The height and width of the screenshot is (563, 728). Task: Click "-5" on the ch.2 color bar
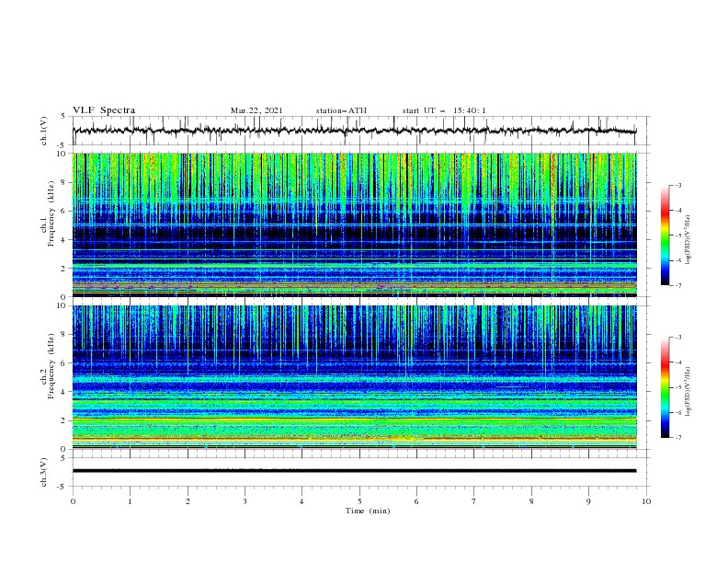click(x=677, y=387)
